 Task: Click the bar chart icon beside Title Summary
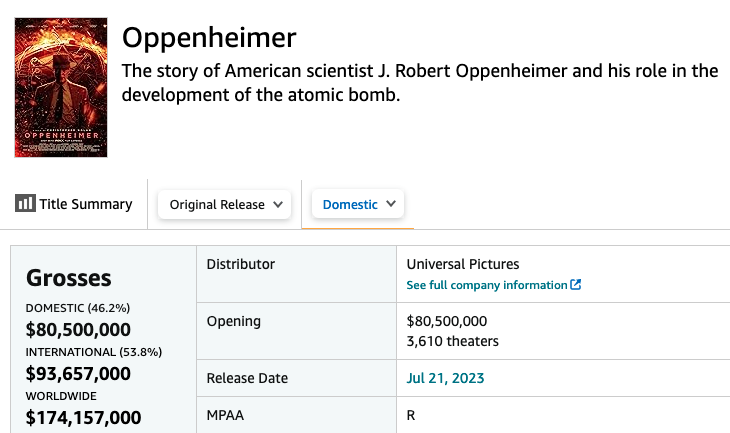pyautogui.click(x=25, y=203)
